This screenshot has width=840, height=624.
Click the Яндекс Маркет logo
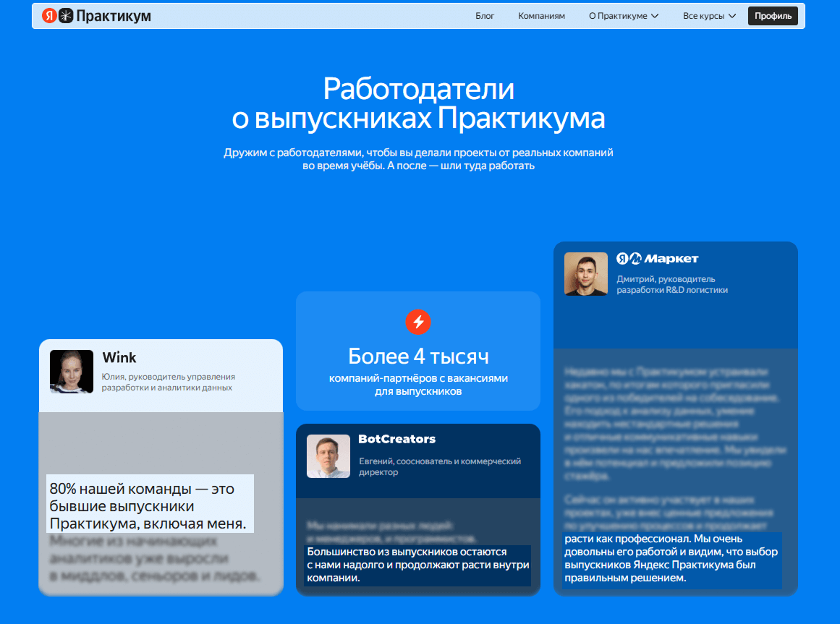click(657, 259)
